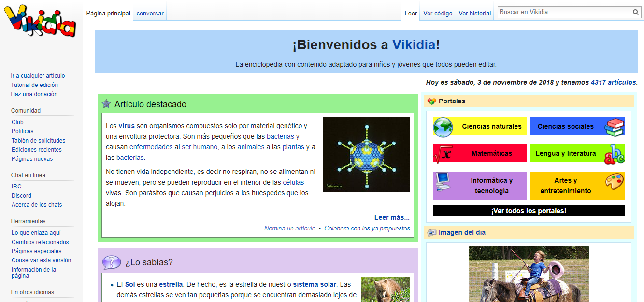
Task: Open the conversar tab
Action: tap(150, 13)
